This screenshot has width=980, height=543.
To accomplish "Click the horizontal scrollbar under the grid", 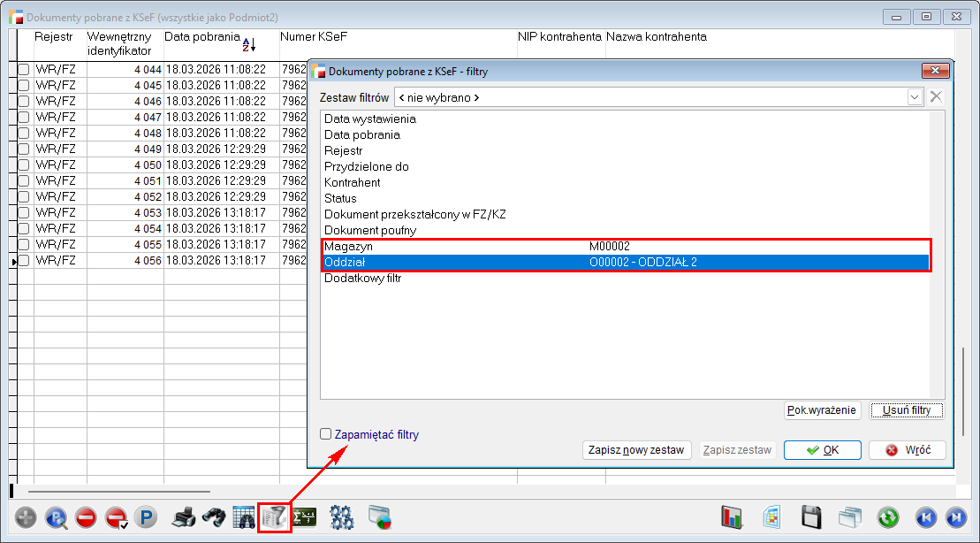I will coord(119,491).
